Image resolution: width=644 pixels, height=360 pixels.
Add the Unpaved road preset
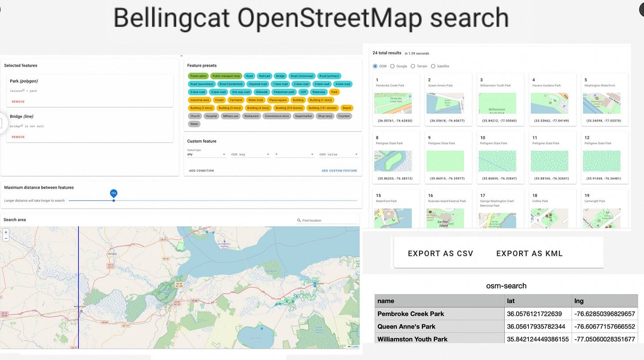click(257, 84)
